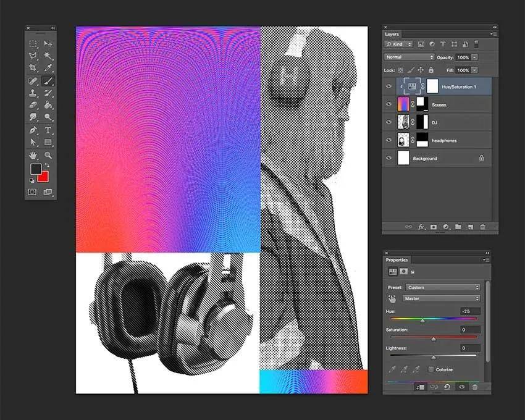Select the Layers panel tab
The height and width of the screenshot is (420, 525).
pos(392,34)
